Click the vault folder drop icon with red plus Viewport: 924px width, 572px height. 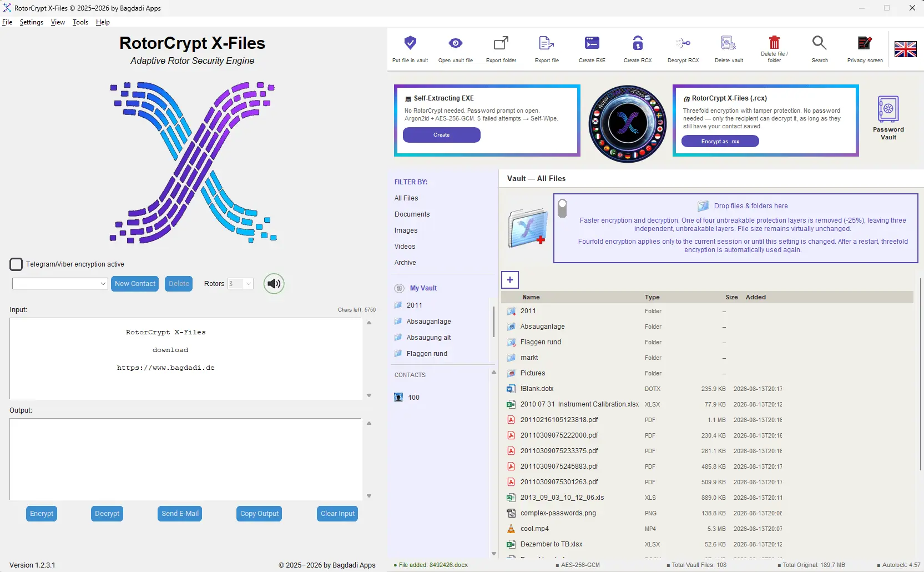[528, 228]
